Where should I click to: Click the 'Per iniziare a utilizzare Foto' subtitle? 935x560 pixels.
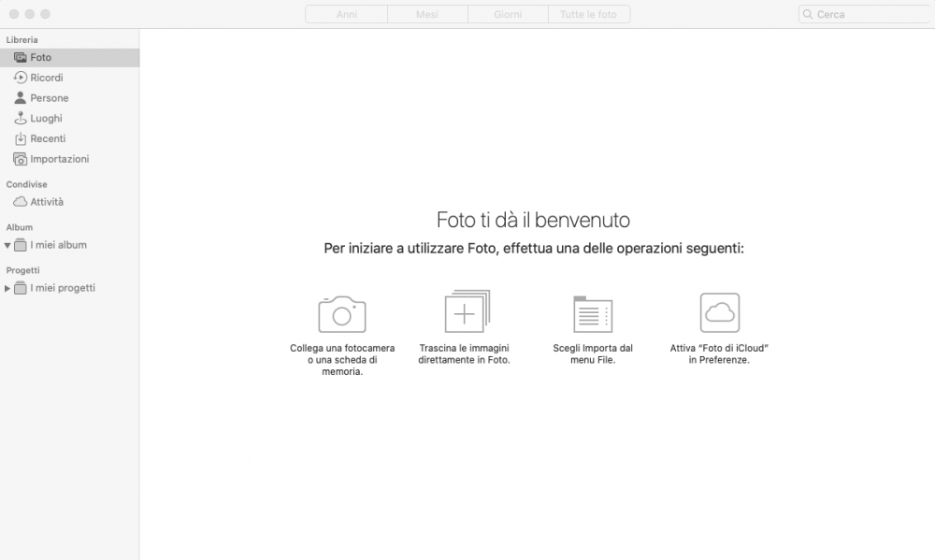coord(534,248)
